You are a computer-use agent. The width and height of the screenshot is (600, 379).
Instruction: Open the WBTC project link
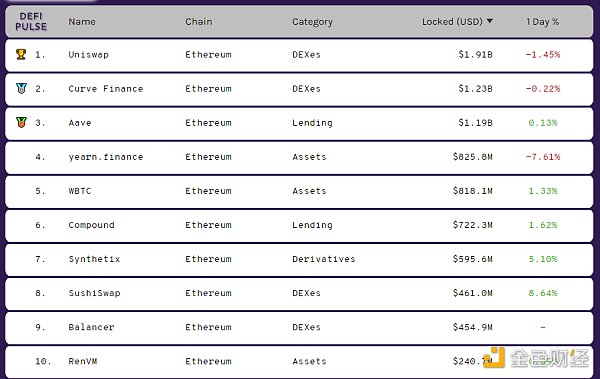coord(80,191)
